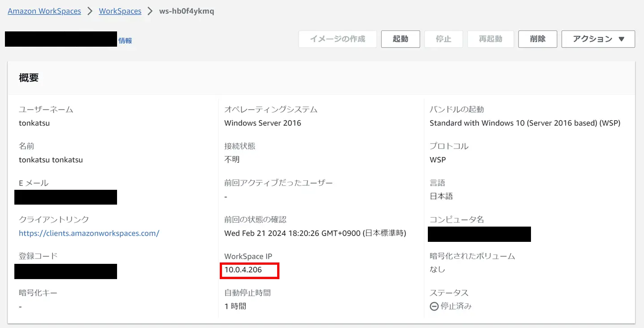Click the 概要 section heading
The height and width of the screenshot is (328, 644).
point(29,78)
